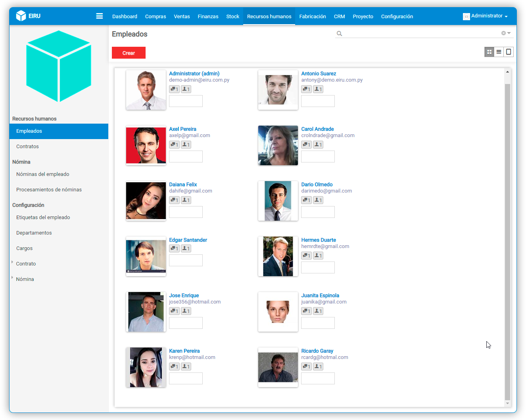Expand the Contrato configuration submenu
This screenshot has width=526, height=420.
[13, 262]
